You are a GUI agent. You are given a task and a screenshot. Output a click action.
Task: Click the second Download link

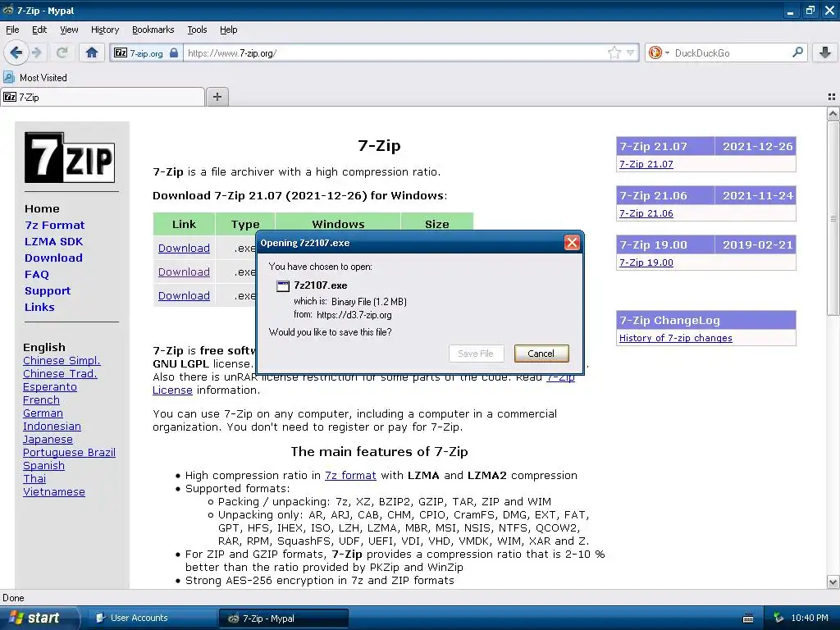click(x=184, y=272)
